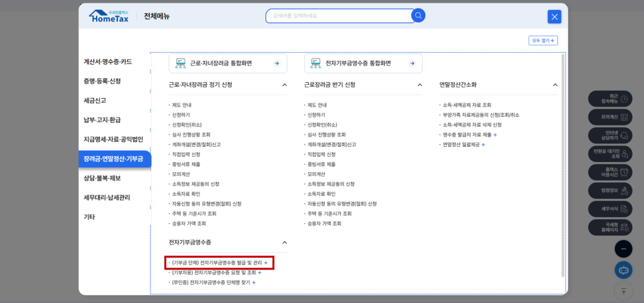Collapse 근로장려금 반기 신청 section
The width and height of the screenshot is (644, 303).
coord(420,85)
